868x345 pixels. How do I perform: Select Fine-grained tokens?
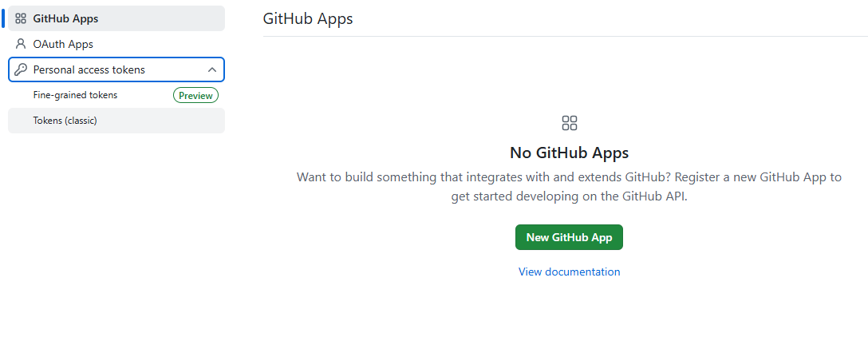point(75,95)
